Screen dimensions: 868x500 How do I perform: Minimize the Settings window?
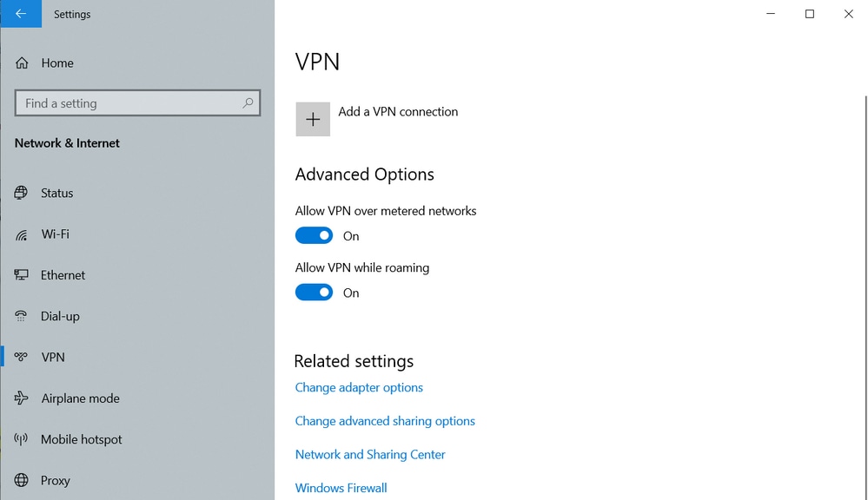(x=771, y=14)
